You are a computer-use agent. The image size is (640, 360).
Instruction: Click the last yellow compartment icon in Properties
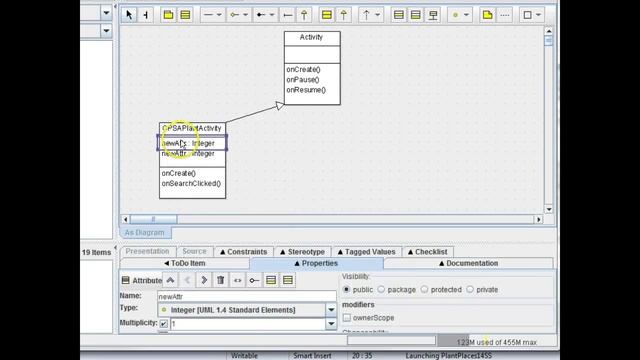(288, 280)
